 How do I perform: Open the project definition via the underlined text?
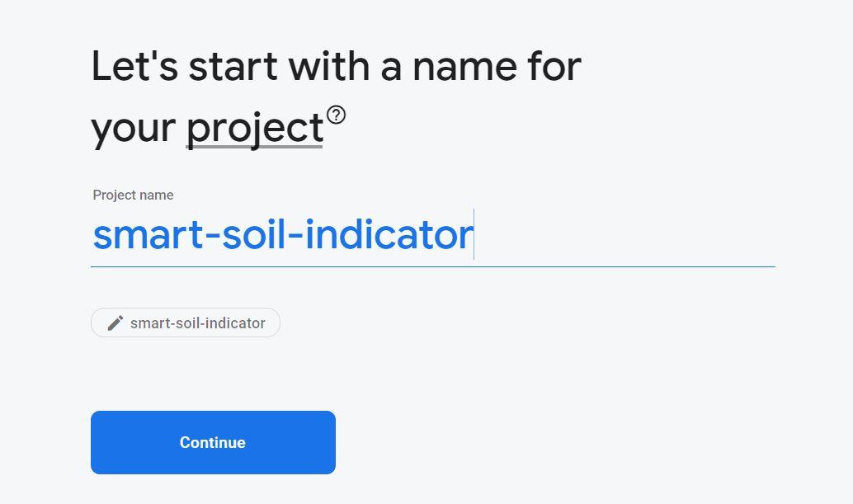click(x=256, y=128)
